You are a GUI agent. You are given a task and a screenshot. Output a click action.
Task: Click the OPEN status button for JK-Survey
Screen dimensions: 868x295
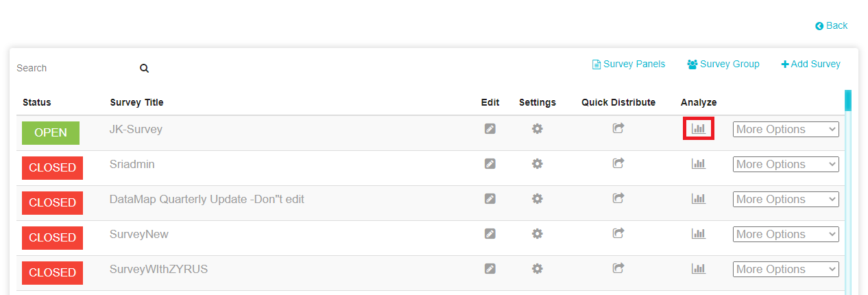pos(51,133)
